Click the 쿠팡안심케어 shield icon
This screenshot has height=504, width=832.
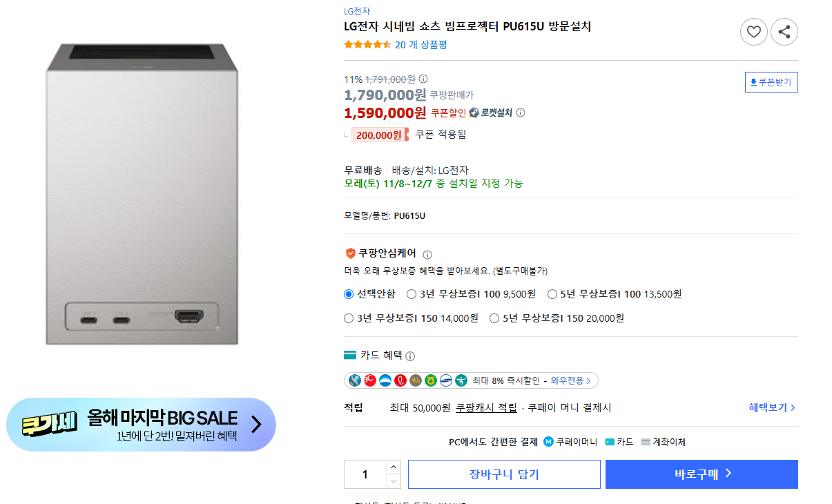pos(350,253)
